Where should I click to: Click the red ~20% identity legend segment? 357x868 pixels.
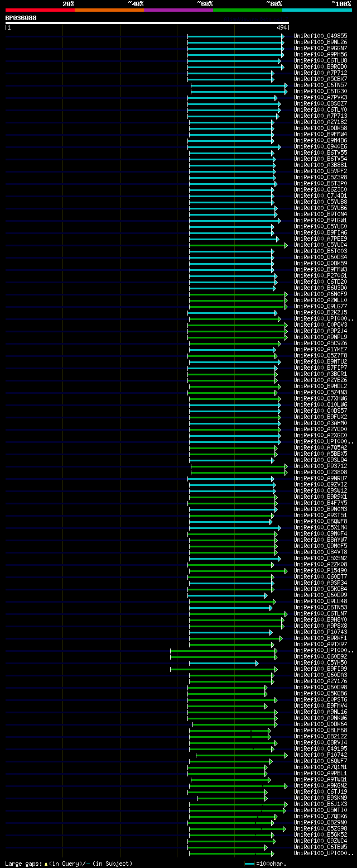(40, 9)
